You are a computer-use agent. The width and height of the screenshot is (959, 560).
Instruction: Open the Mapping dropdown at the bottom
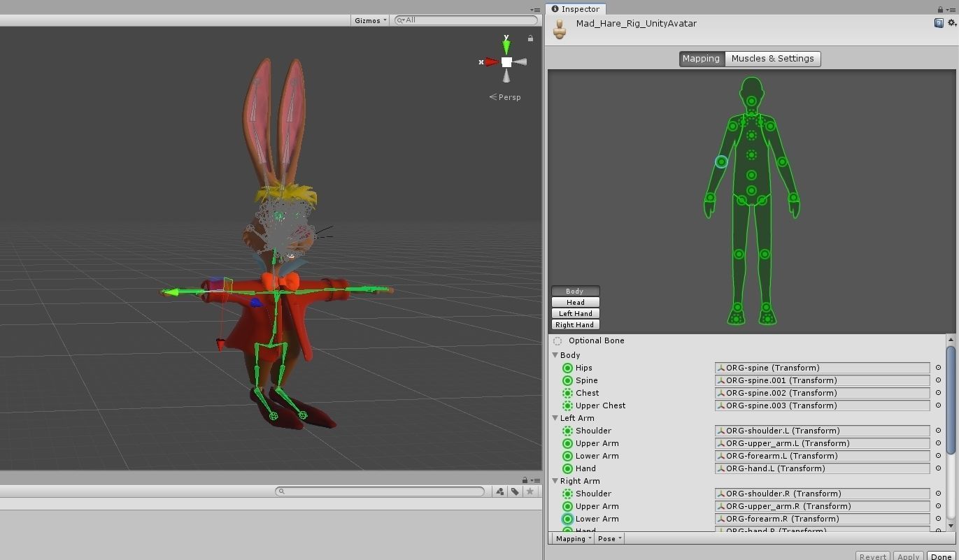pyautogui.click(x=573, y=538)
